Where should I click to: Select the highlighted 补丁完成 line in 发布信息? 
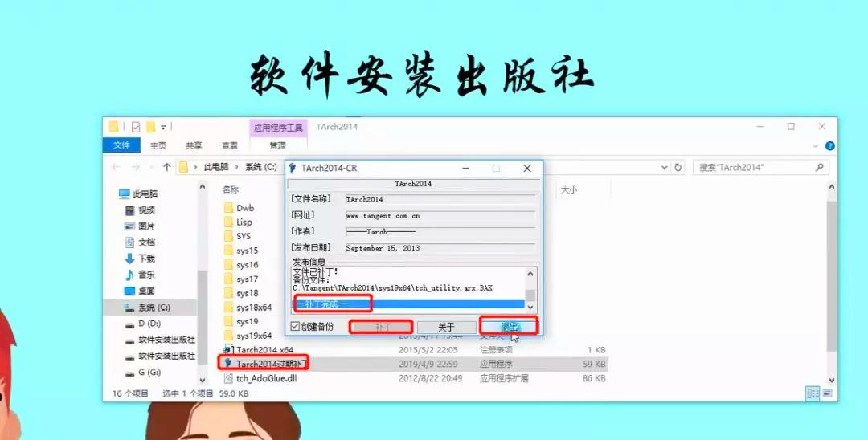click(408, 304)
